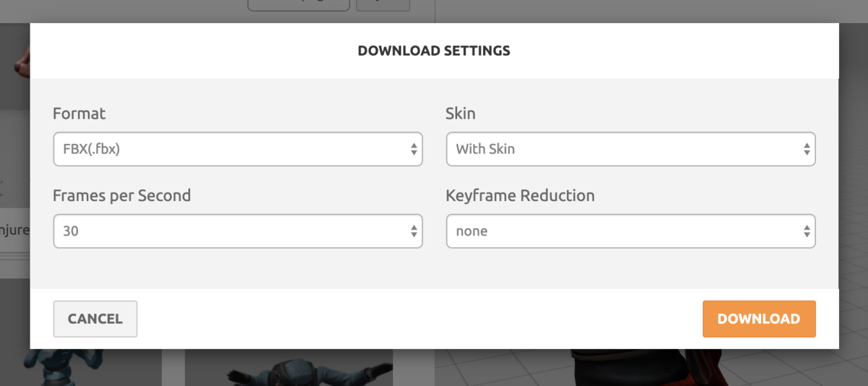Click the Skin field label
This screenshot has height=386, width=868.
(461, 113)
